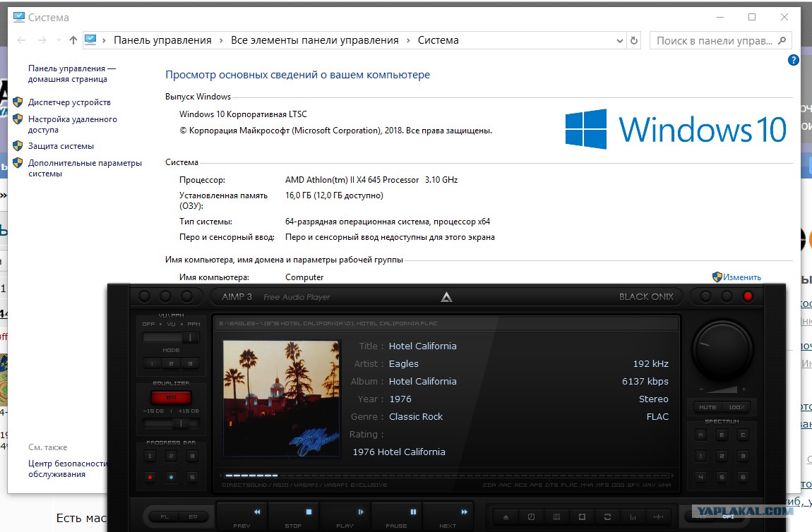
Task: Select VU/PPM mode button 3
Action: (190, 364)
